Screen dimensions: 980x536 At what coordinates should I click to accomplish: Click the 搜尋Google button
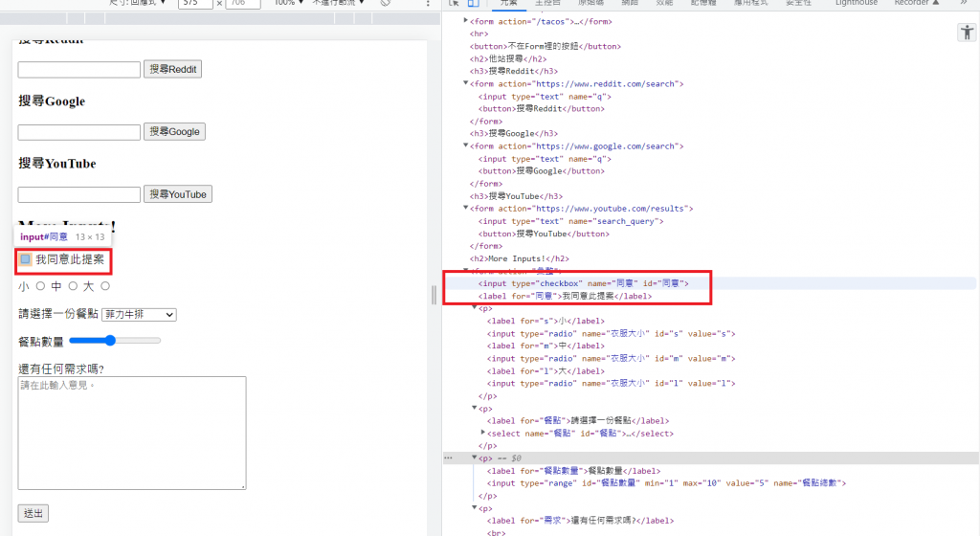click(x=174, y=132)
